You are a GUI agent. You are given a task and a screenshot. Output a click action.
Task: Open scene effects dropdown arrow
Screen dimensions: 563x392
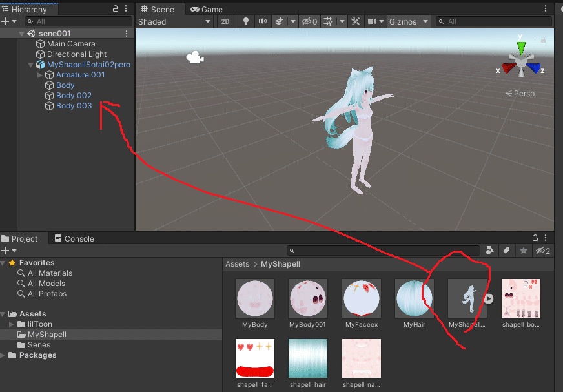click(293, 21)
